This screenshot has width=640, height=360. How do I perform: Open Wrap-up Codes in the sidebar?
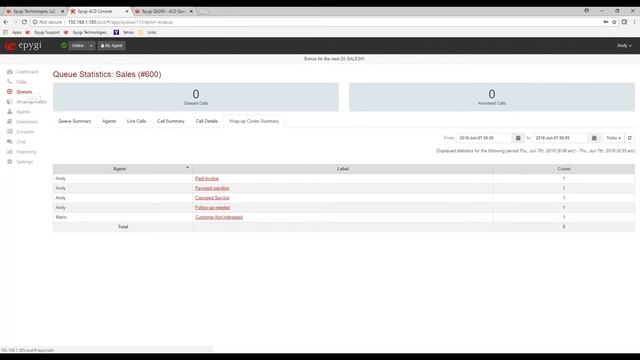click(x=27, y=102)
